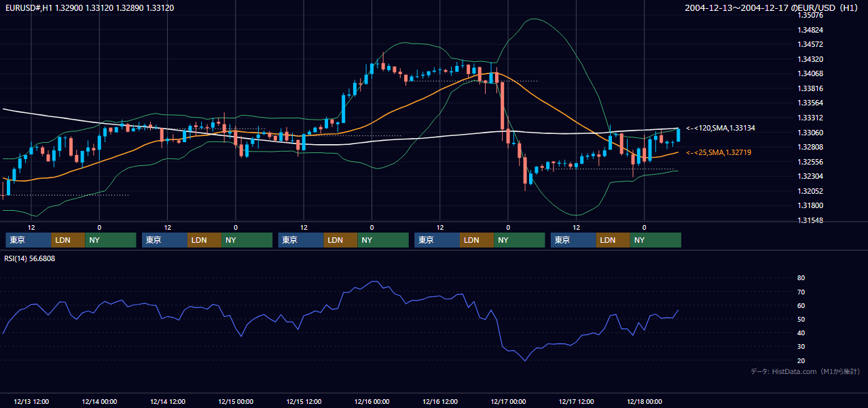Click the NY session block for 12/17

(x=655, y=240)
